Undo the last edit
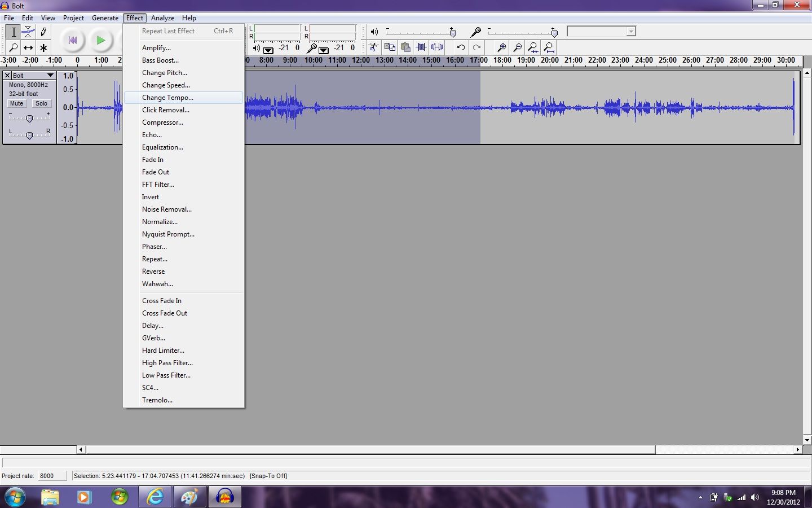Screen dimensions: 812x508 tap(461, 47)
